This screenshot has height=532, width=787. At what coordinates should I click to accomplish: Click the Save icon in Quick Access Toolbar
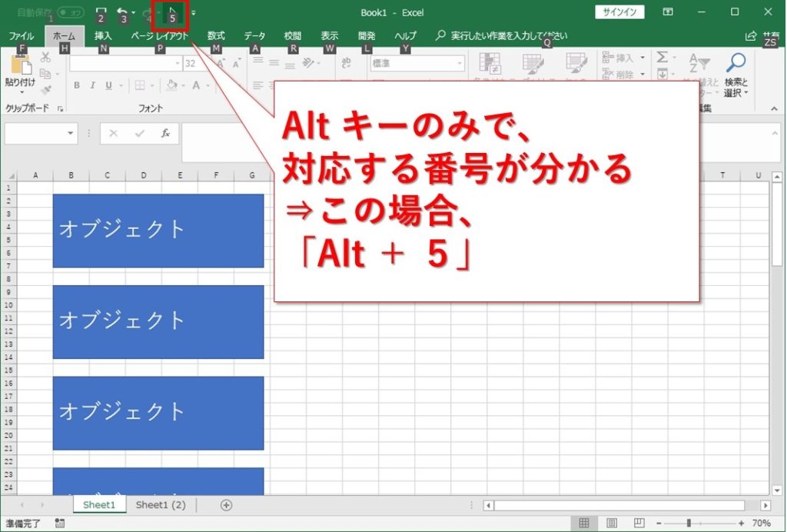click(x=101, y=12)
